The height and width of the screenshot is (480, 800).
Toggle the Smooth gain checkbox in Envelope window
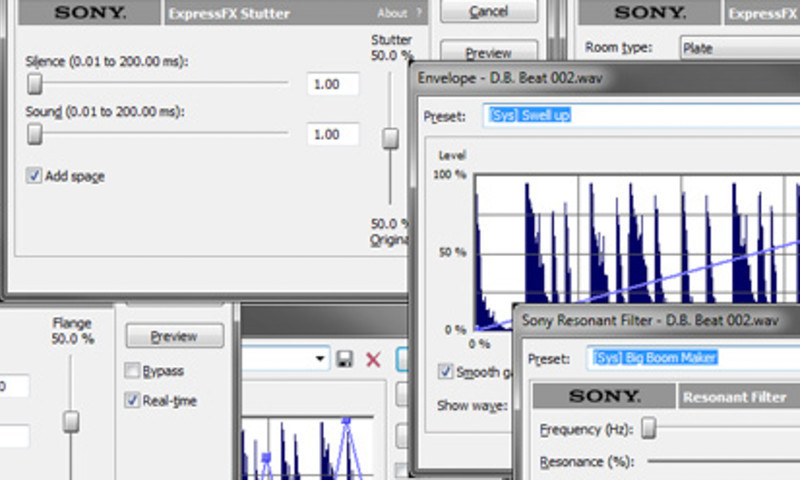[445, 371]
